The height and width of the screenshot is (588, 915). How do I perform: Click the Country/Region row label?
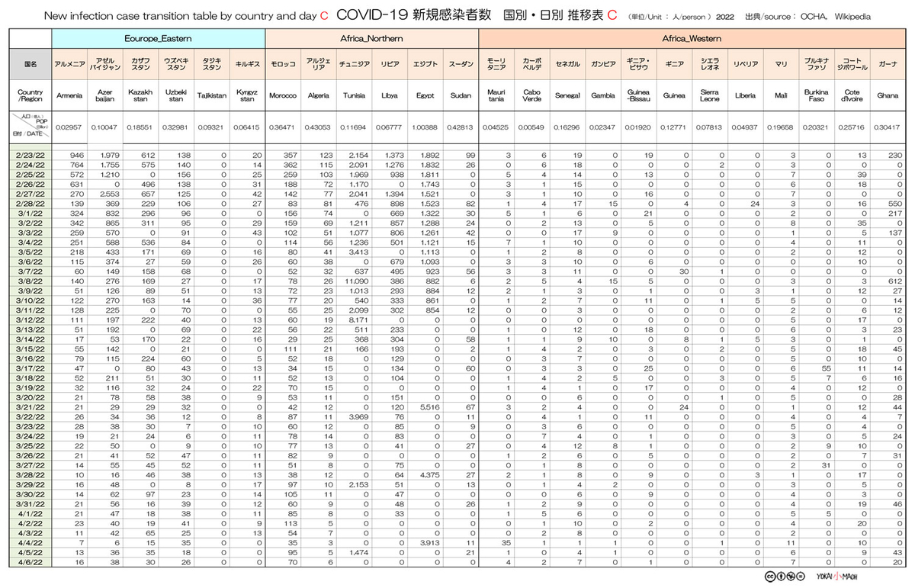30,96
